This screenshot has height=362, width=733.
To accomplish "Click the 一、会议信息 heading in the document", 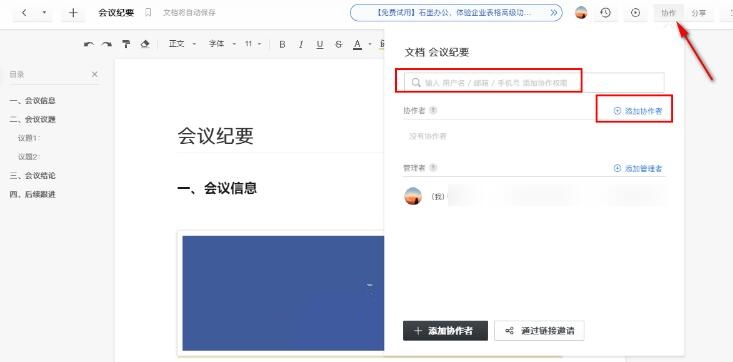I will coord(217,188).
